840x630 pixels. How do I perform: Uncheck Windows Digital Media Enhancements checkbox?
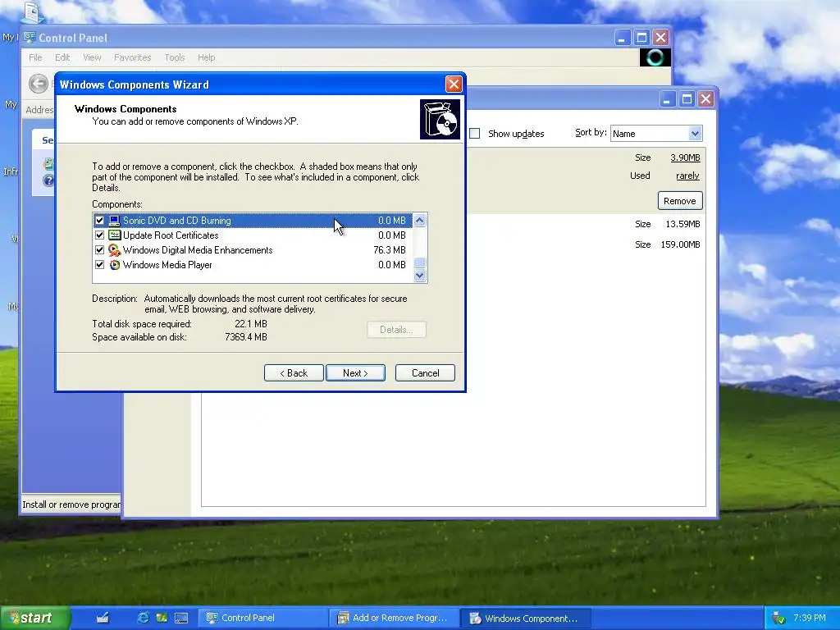pyautogui.click(x=99, y=249)
